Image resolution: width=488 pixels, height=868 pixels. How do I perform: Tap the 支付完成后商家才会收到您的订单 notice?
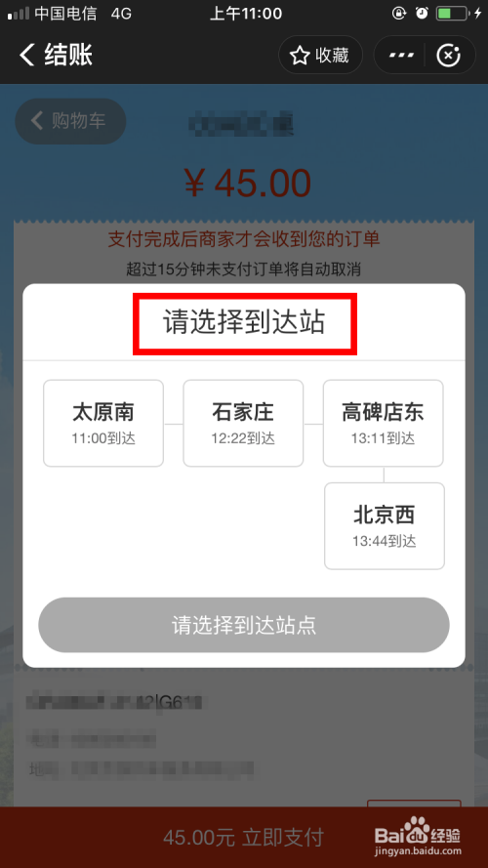(243, 239)
